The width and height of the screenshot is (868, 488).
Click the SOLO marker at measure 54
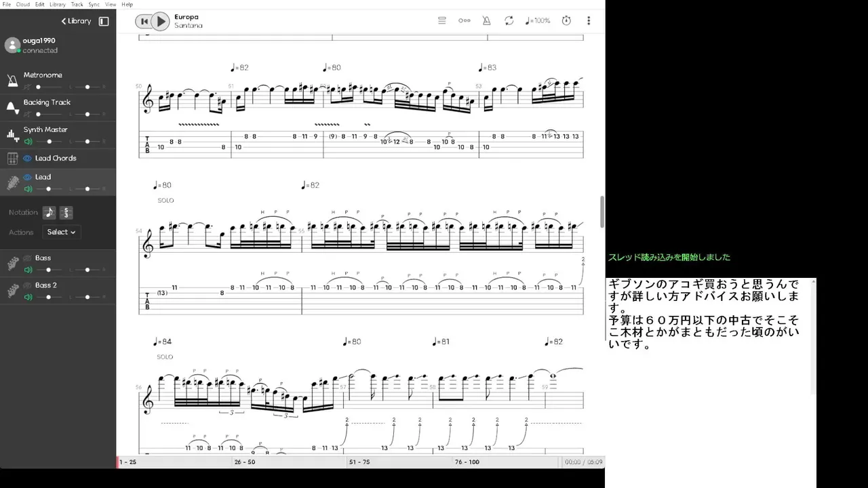click(165, 201)
